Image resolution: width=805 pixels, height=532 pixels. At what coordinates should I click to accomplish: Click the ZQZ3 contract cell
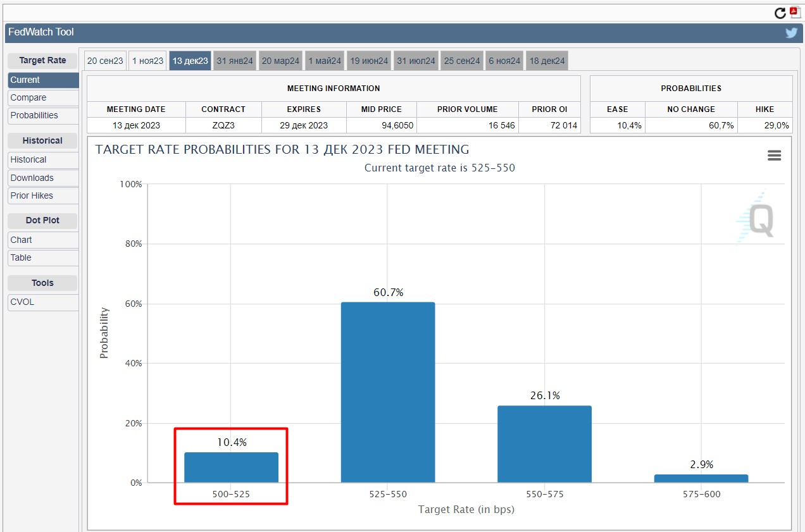coord(223,125)
